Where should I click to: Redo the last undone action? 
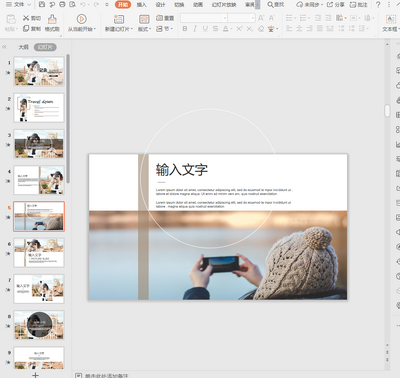click(x=96, y=4)
